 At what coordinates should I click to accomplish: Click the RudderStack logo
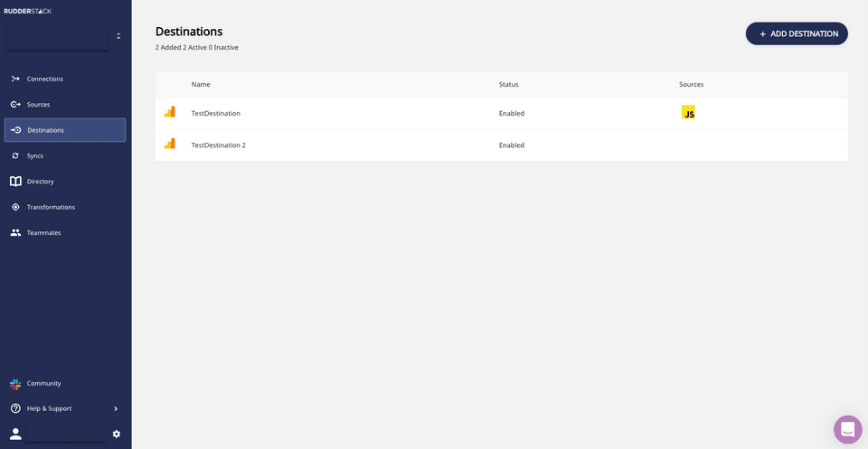pyautogui.click(x=28, y=11)
